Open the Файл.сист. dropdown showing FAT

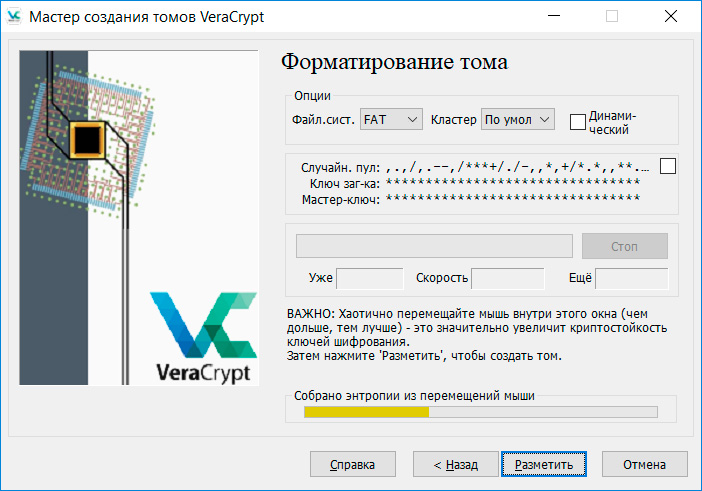tap(391, 120)
